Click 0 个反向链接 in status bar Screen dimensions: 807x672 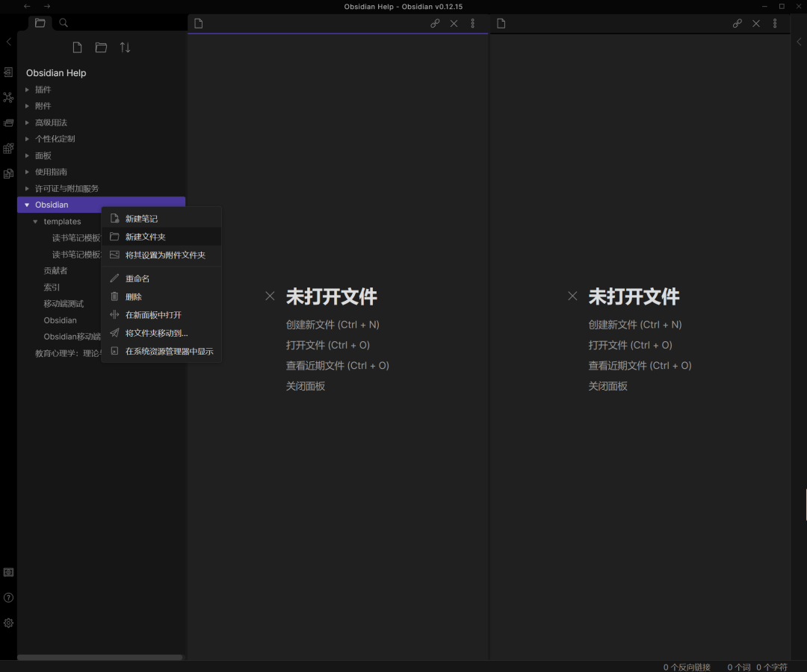(687, 667)
